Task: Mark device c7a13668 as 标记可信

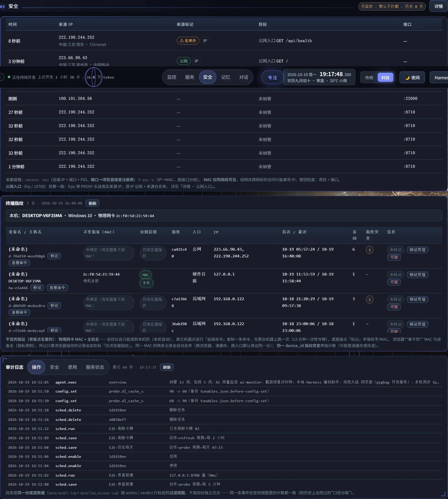Action: [x=417, y=300]
